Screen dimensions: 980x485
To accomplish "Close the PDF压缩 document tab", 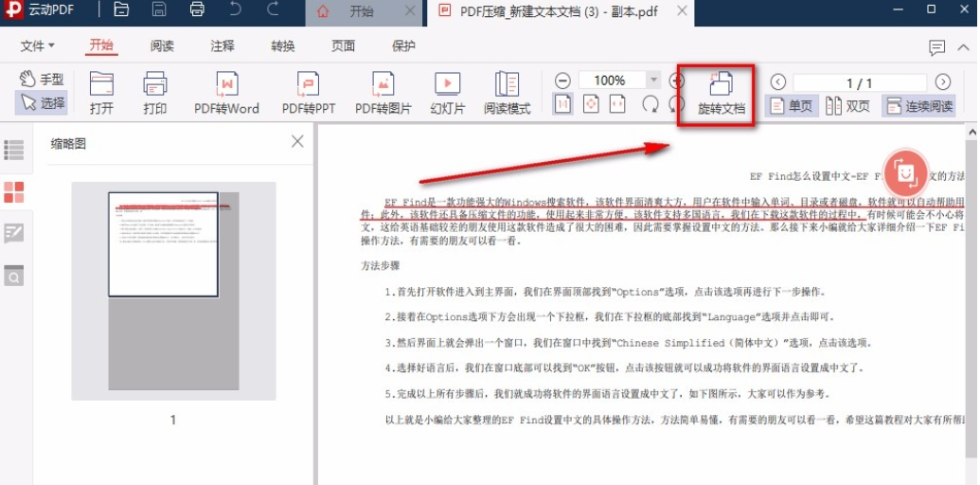I will coord(683,11).
